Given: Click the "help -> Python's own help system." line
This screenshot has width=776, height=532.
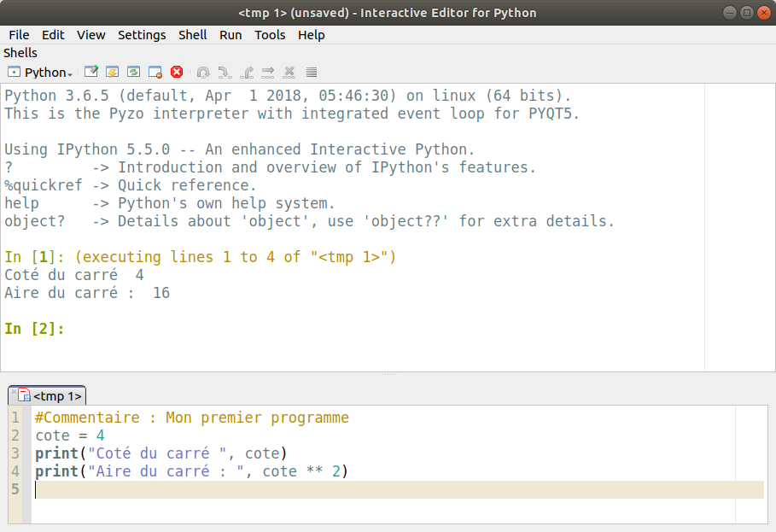Looking at the screenshot, I should point(170,203).
